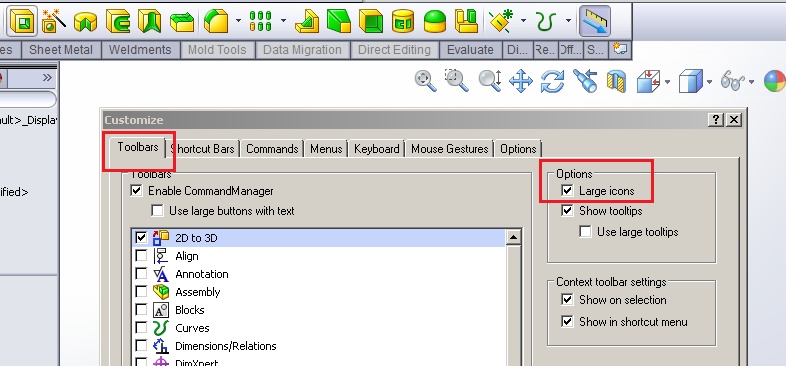The width and height of the screenshot is (786, 366).
Task: Enable Use large tooltips checkbox
Action: 585,232
